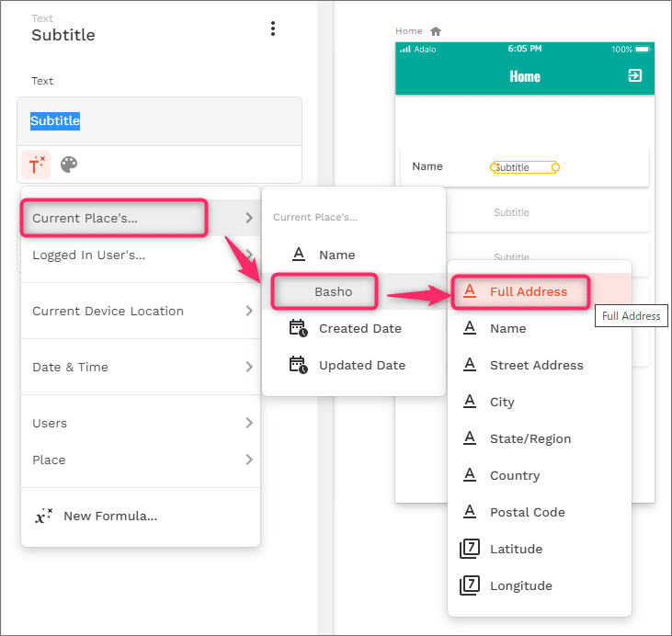Expand the Logged In User's option

point(141,255)
